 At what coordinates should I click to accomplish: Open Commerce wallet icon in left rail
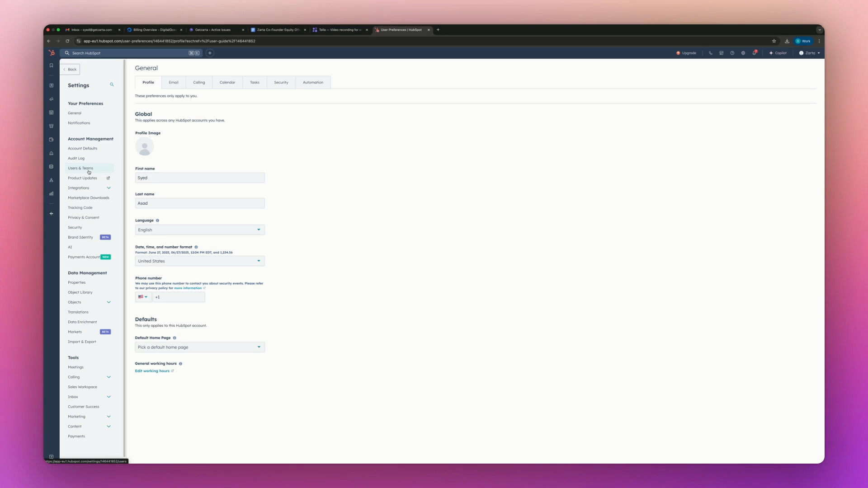(51, 140)
